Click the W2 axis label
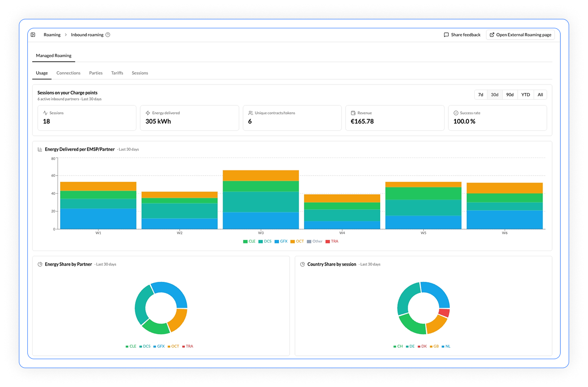 [179, 233]
